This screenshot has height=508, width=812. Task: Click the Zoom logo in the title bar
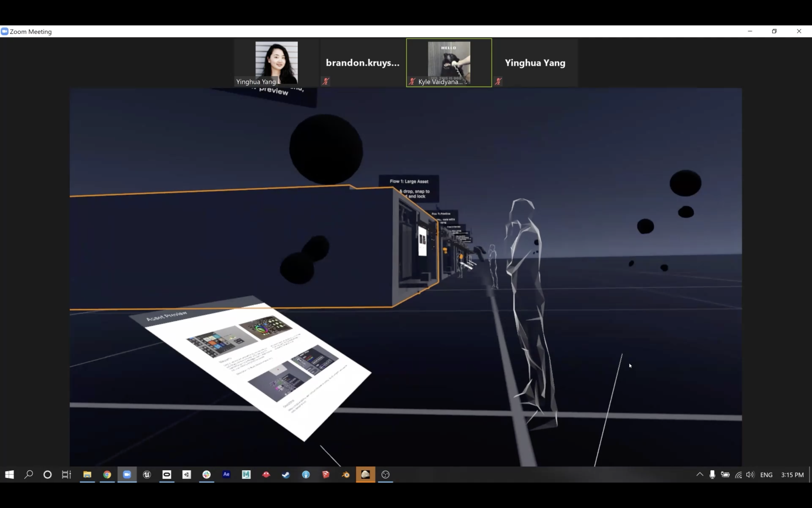[x=4, y=31]
